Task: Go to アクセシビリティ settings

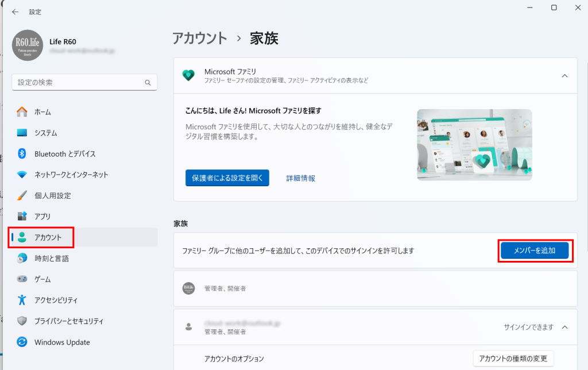Action: click(x=56, y=300)
